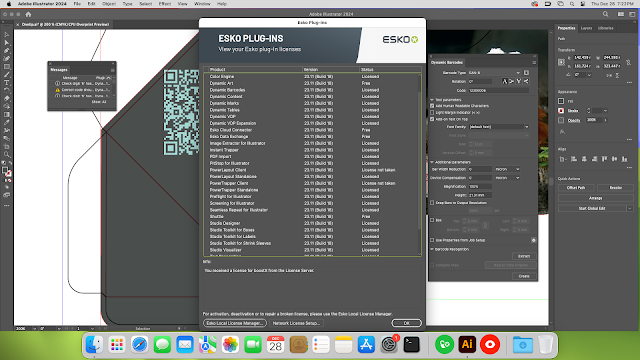Viewport: 640px width, 360px height.
Task: Open Esko Local License Manager button
Action: (x=235, y=323)
